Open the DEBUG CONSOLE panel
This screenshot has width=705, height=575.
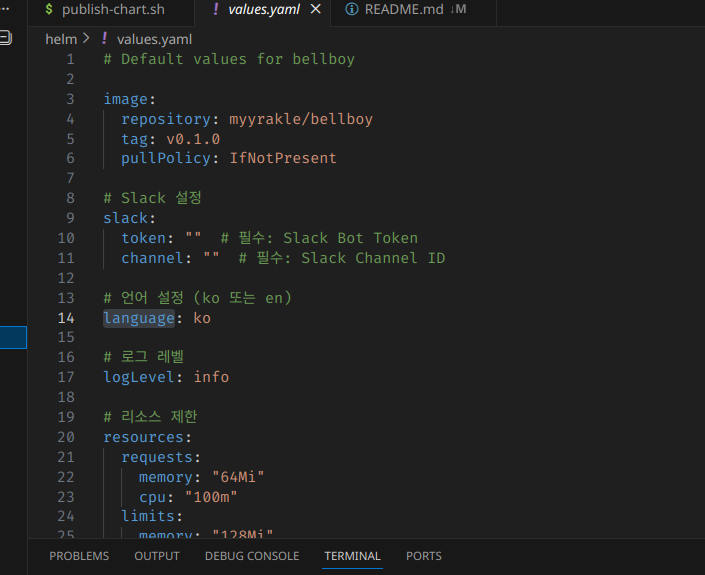(252, 556)
